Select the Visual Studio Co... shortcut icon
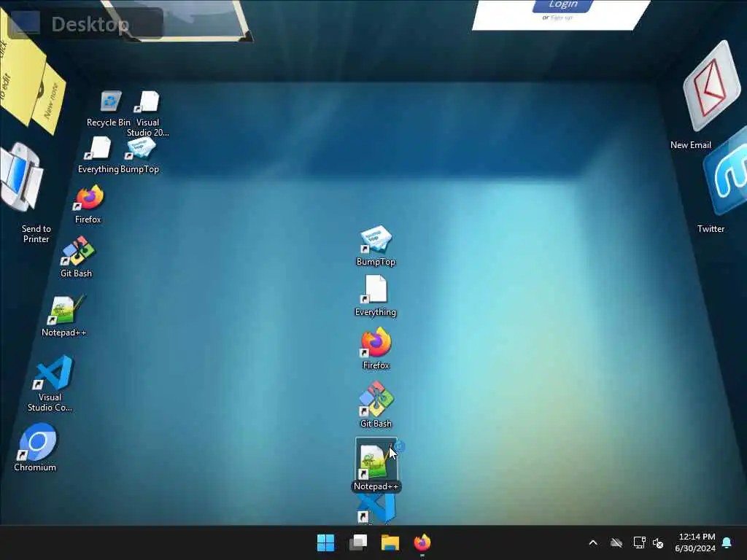Screen dimensions: 747x560 click(x=53, y=373)
